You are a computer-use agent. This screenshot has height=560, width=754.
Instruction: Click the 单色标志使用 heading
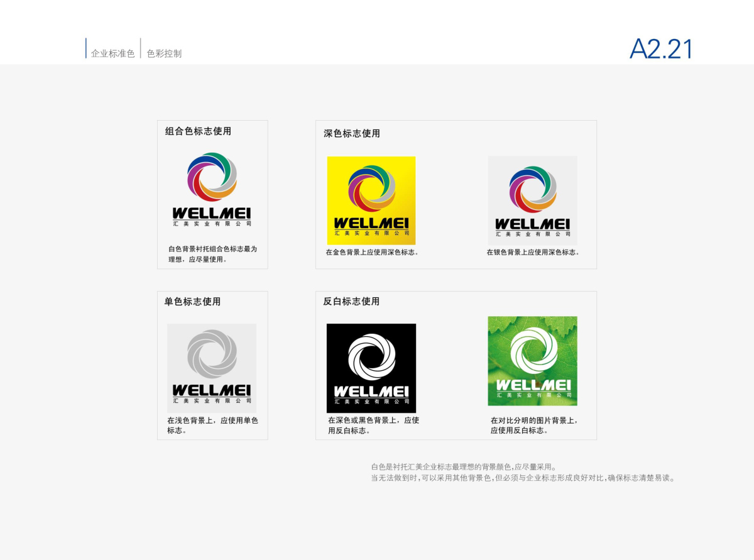pyautogui.click(x=192, y=302)
